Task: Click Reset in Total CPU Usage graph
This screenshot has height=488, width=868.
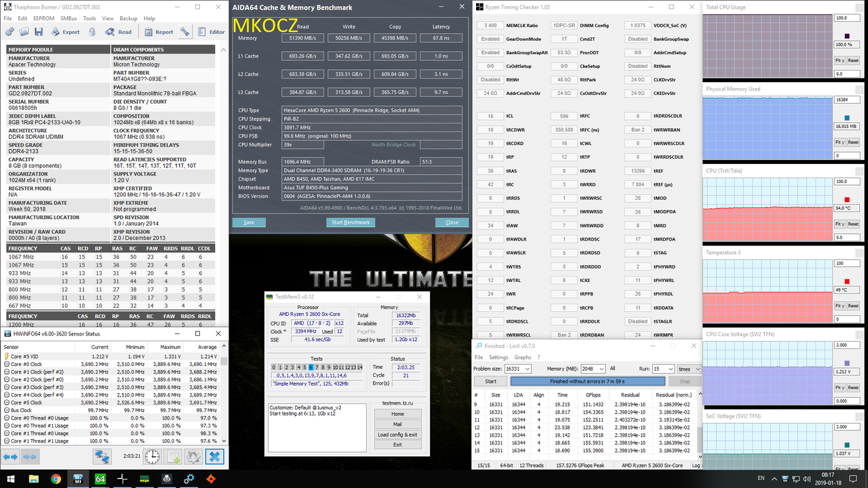Action: (853, 60)
